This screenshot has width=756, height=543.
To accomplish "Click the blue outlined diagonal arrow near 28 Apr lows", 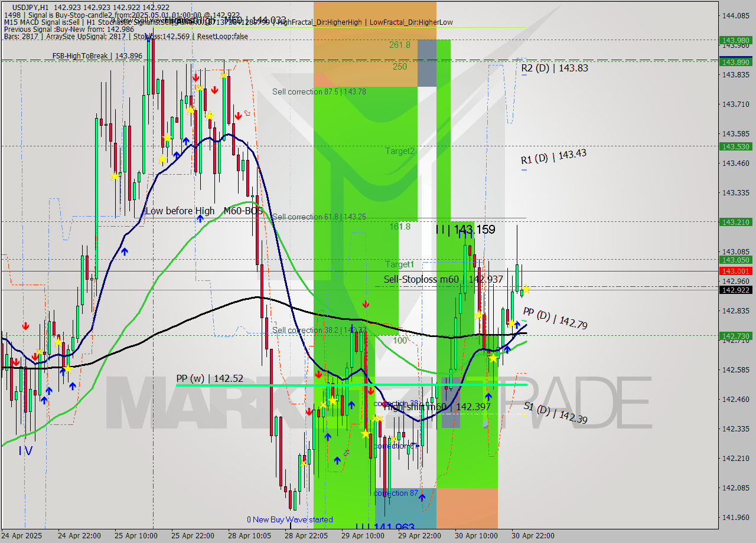I will pos(346,453).
